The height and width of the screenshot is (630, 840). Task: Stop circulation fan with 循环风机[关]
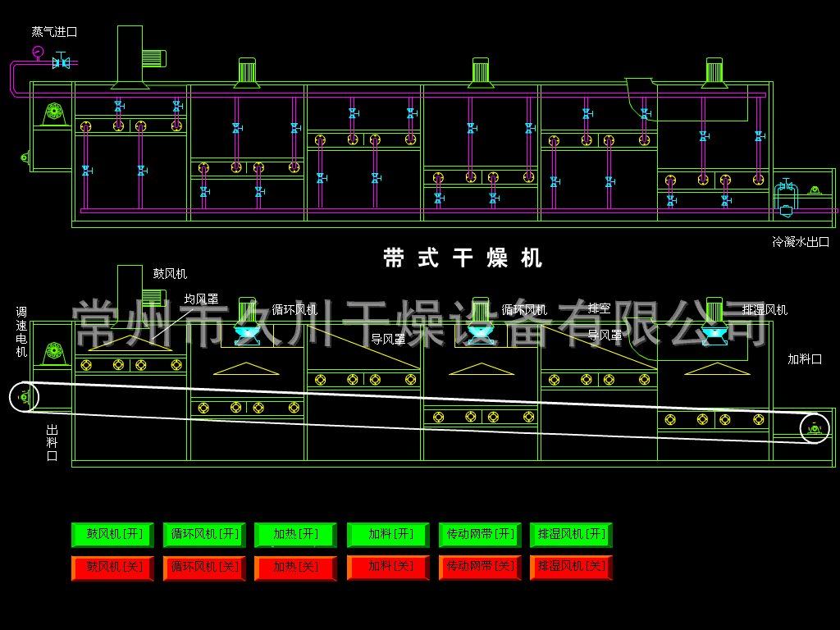(204, 568)
